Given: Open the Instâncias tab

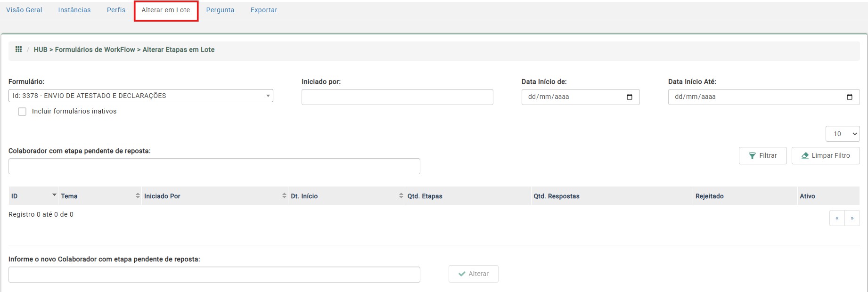Looking at the screenshot, I should [x=74, y=10].
